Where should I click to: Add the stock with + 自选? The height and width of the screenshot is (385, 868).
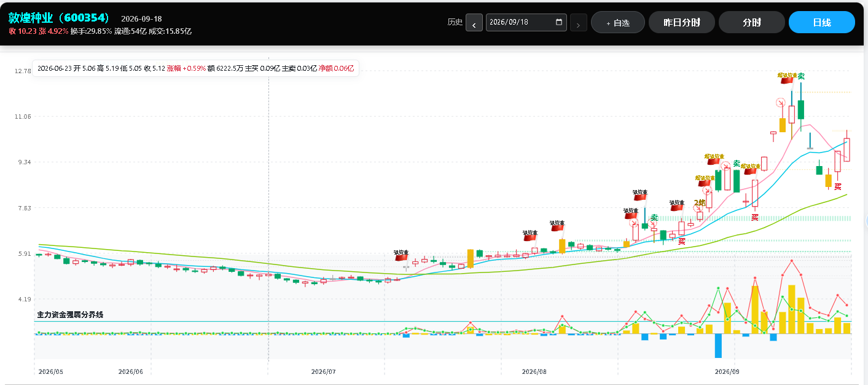tap(618, 22)
